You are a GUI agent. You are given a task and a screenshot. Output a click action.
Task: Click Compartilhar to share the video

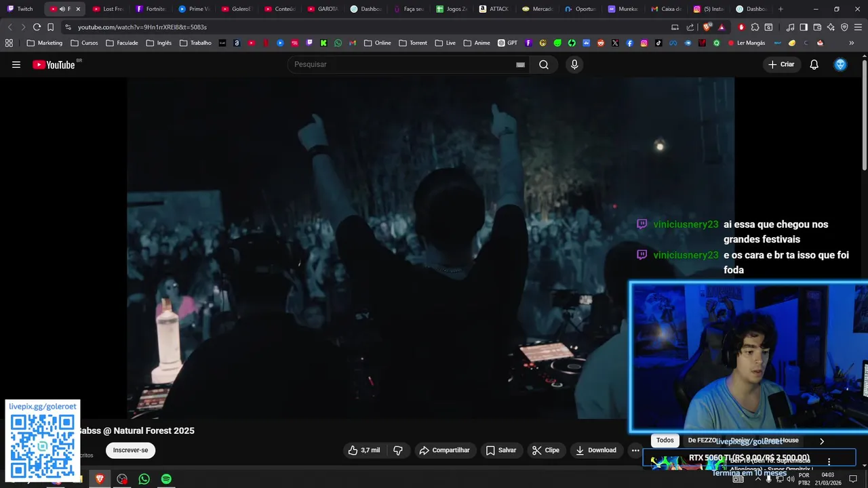point(445,450)
